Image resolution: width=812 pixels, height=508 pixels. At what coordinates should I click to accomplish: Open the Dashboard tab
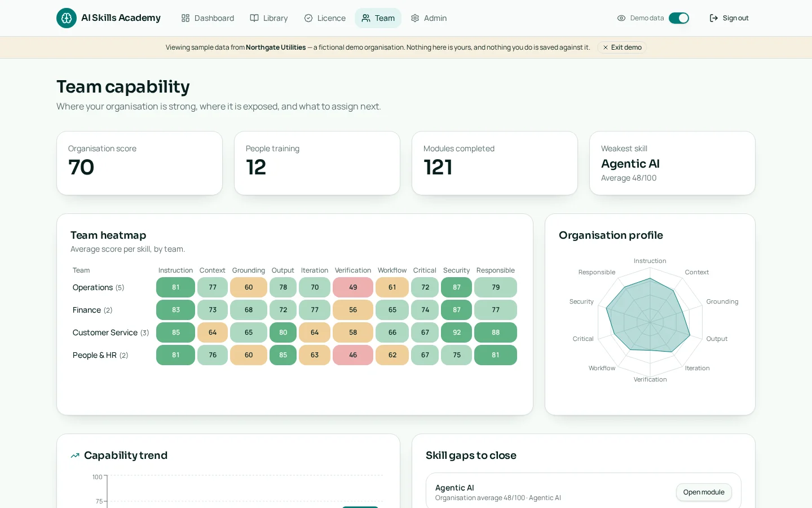click(208, 18)
